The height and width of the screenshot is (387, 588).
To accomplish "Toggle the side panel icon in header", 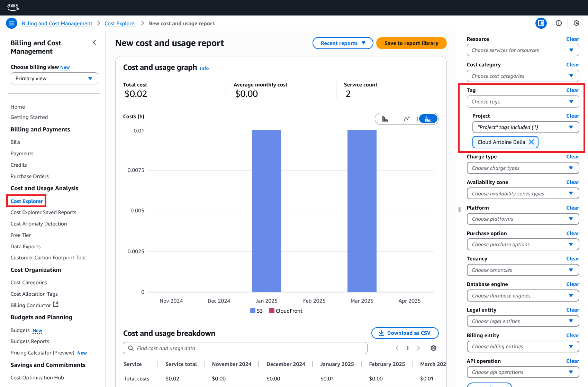I will point(541,23).
